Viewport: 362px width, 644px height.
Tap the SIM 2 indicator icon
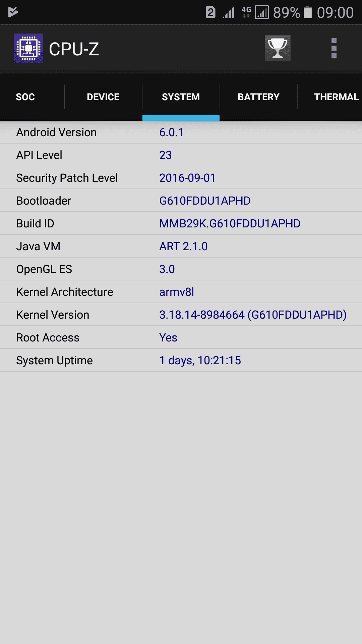pos(210,12)
